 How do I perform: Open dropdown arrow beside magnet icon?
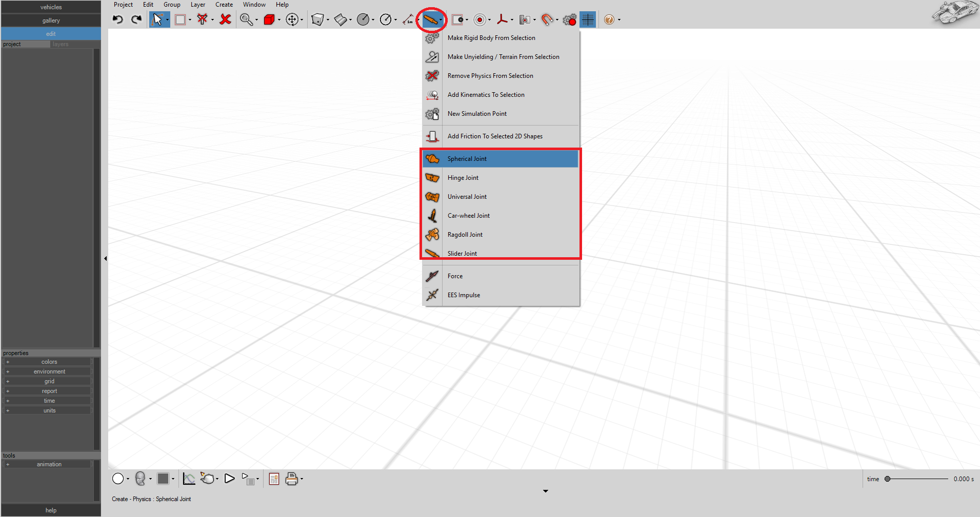point(557,20)
